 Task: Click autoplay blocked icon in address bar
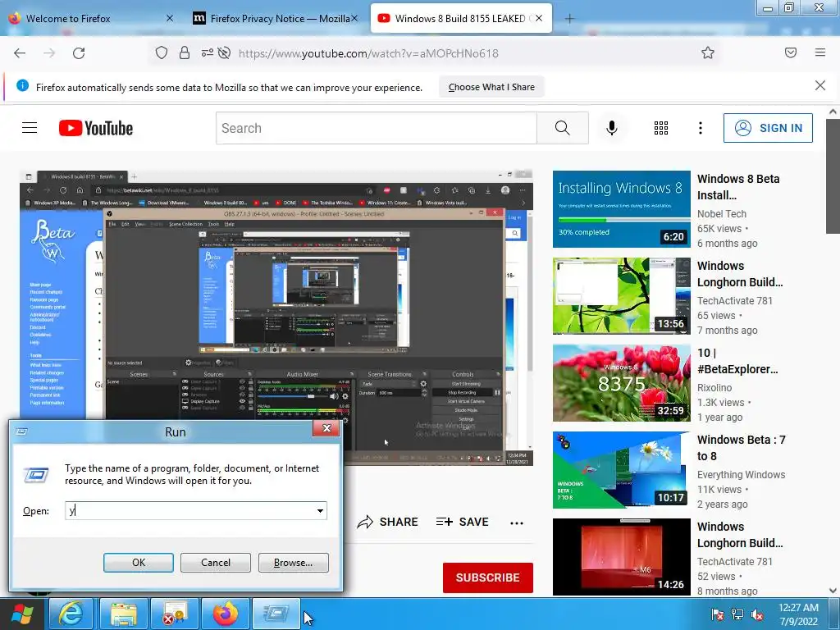(x=225, y=53)
